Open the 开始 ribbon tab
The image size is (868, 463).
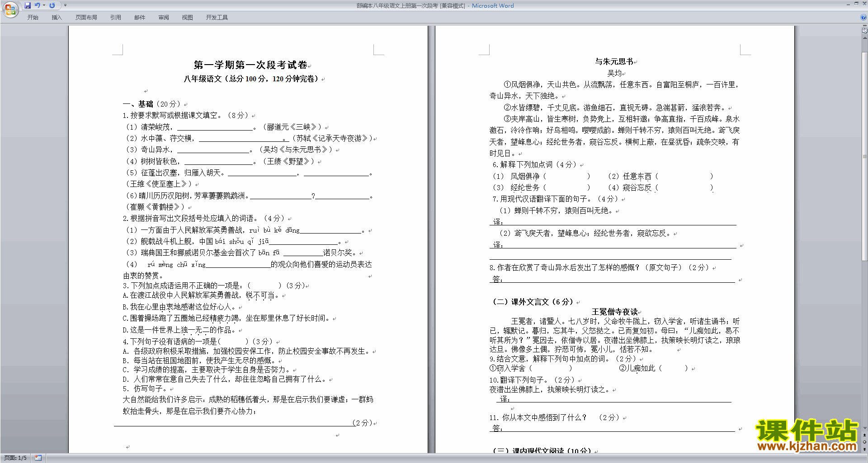coord(33,17)
